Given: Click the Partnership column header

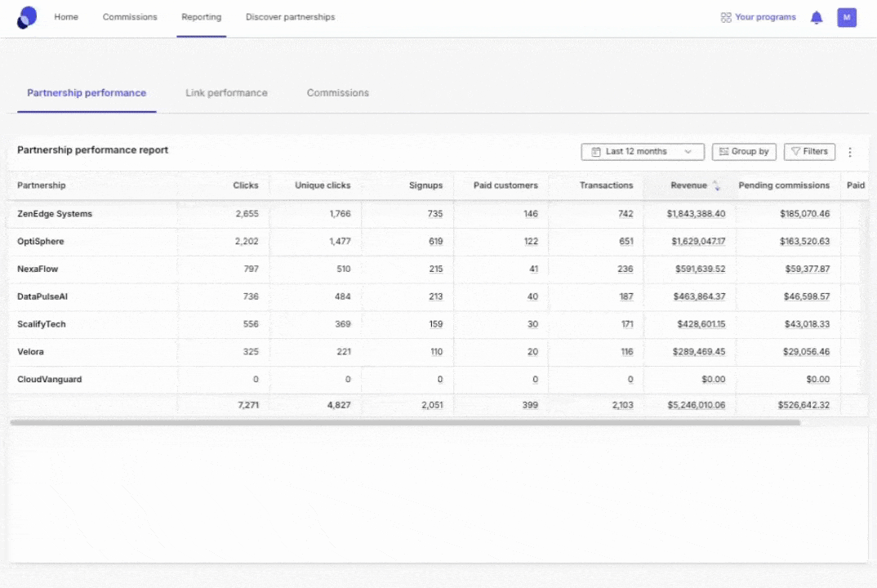Looking at the screenshot, I should click(x=42, y=185).
